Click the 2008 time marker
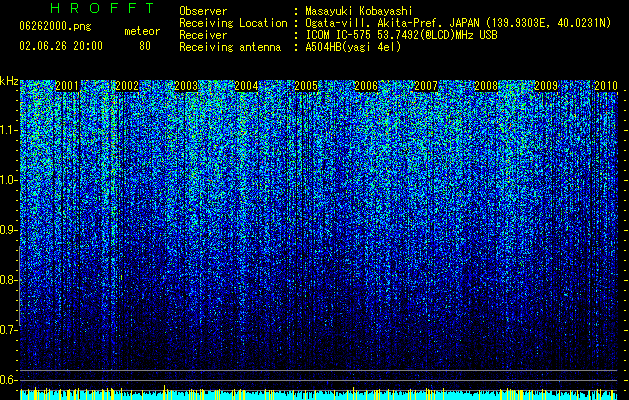This screenshot has width=629, height=400. click(x=486, y=86)
